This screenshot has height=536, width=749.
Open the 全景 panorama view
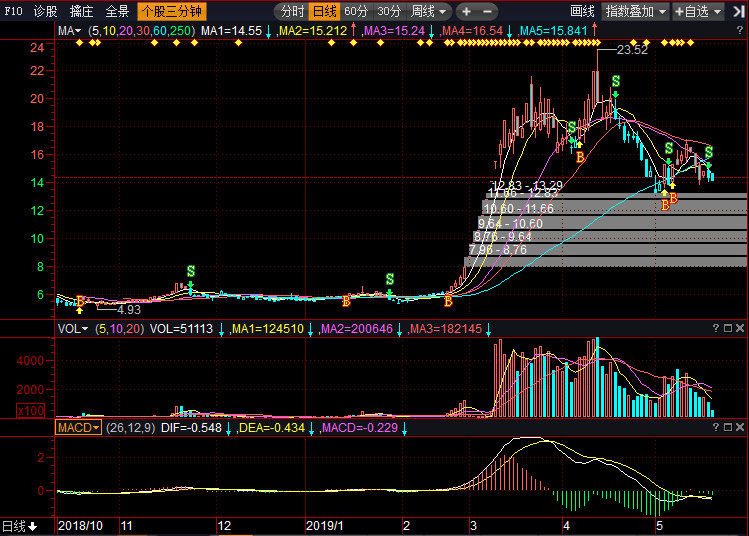[117, 11]
